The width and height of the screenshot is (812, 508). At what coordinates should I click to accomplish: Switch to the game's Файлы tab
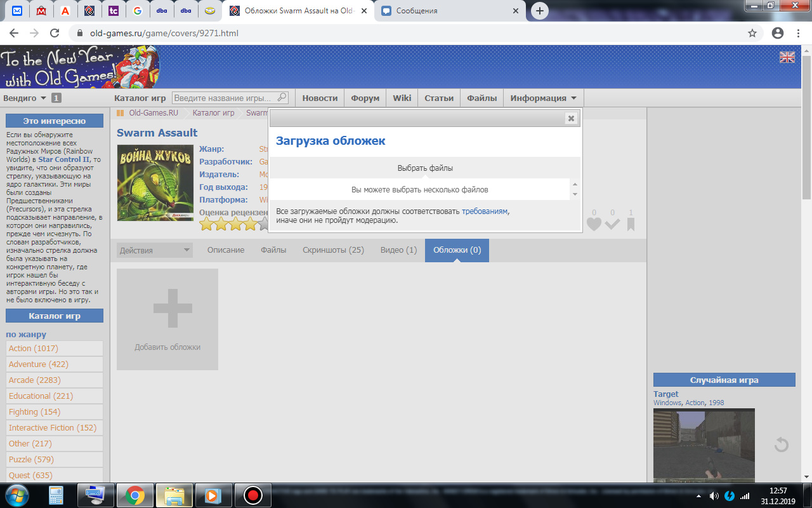click(x=273, y=250)
